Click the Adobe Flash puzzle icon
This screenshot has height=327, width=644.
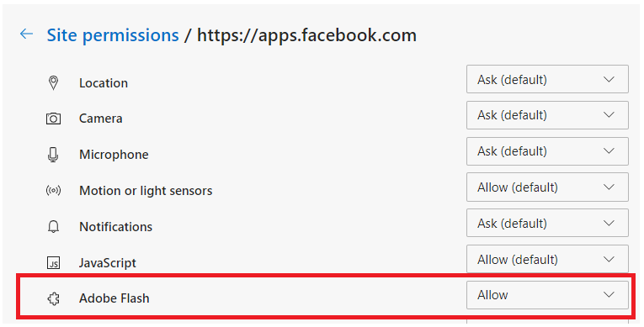click(x=53, y=298)
